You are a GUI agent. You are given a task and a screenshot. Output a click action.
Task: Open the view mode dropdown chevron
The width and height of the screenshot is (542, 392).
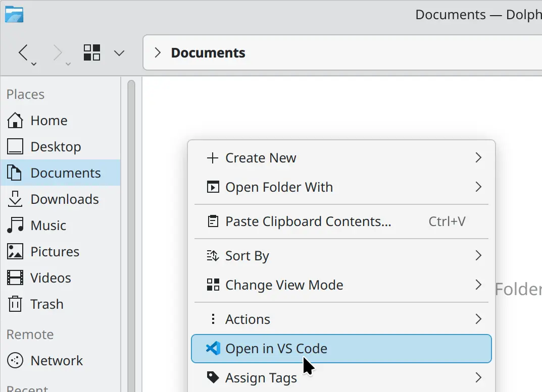119,52
